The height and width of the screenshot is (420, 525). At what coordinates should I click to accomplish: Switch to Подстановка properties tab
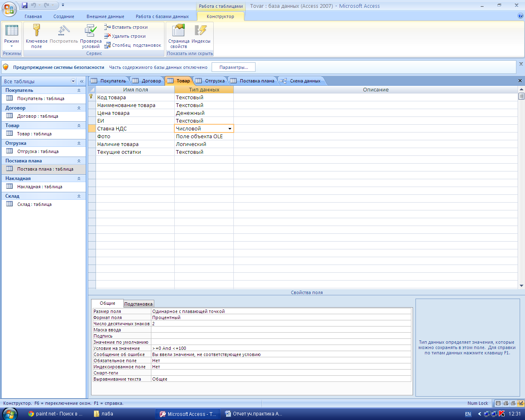(x=139, y=304)
